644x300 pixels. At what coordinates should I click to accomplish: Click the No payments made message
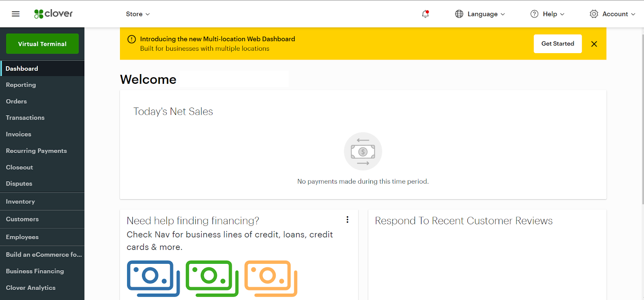(363, 182)
